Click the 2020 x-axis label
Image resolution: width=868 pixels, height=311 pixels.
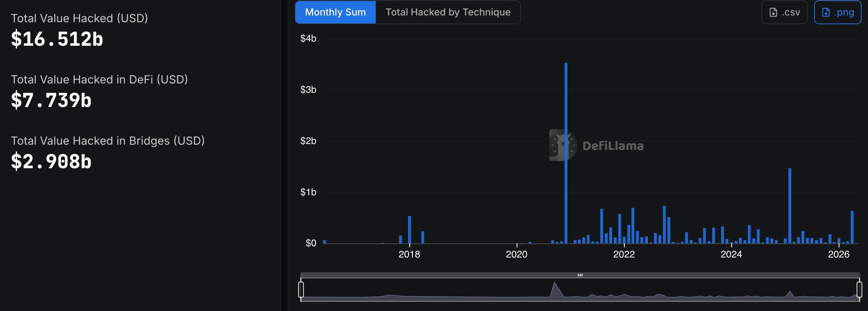tap(516, 254)
